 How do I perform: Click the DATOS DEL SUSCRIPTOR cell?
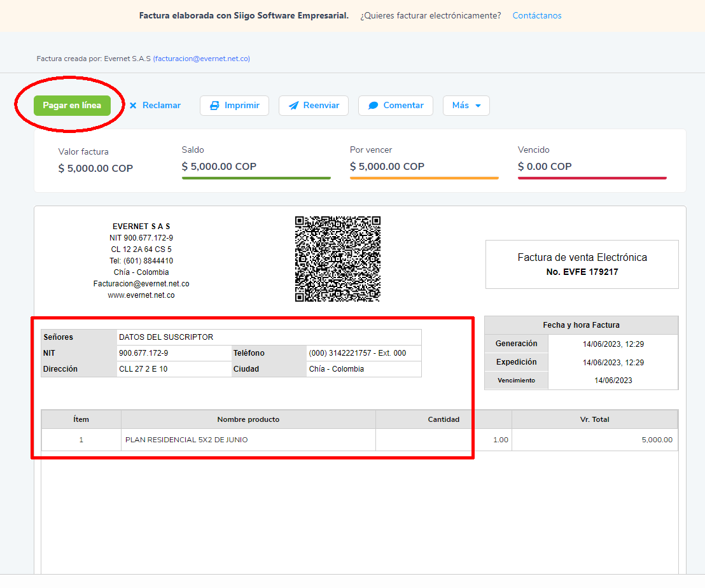point(269,337)
